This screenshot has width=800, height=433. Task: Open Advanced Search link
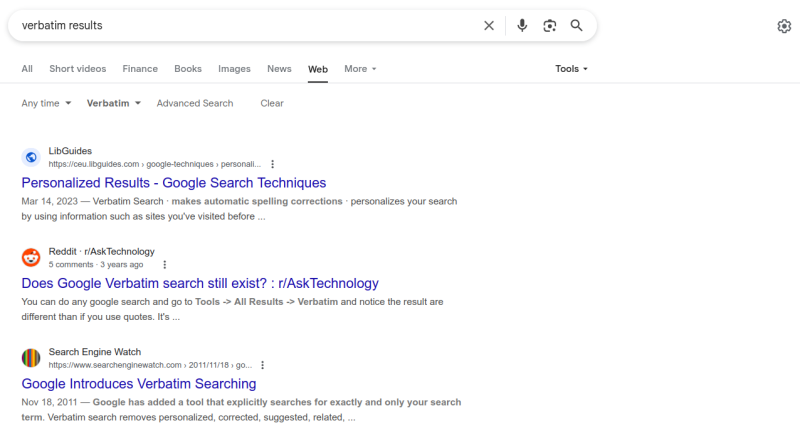click(195, 103)
